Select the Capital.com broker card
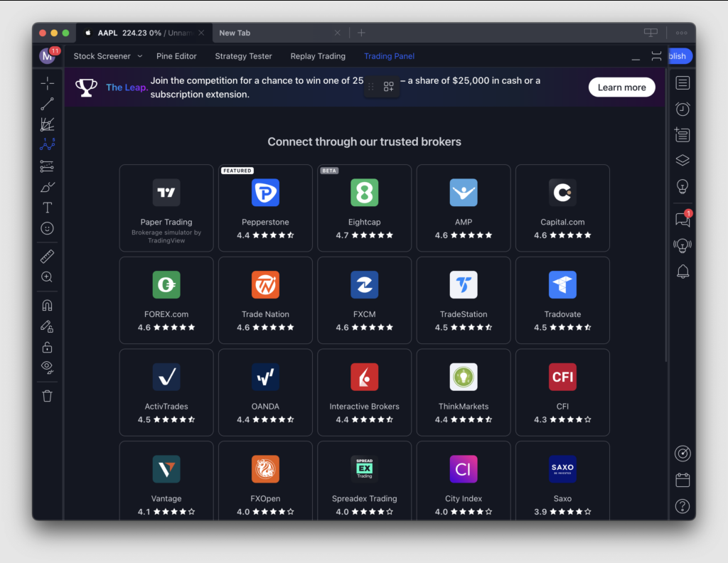 562,208
